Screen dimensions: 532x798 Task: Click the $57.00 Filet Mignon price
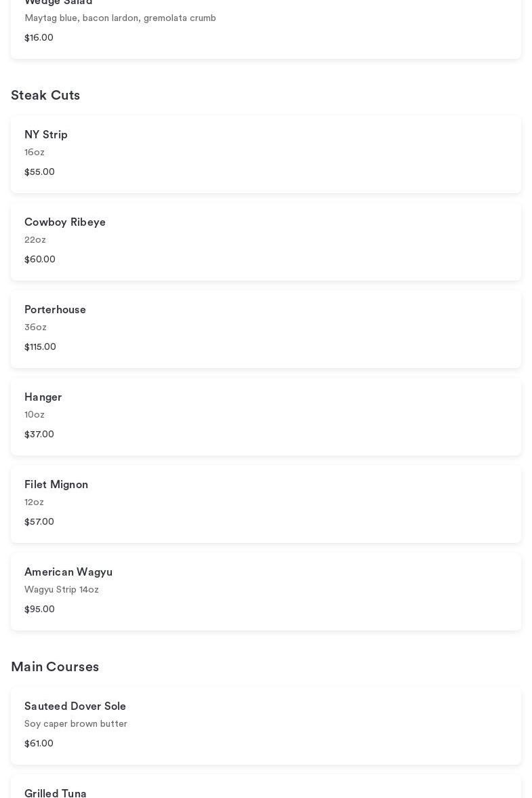pyautogui.click(x=39, y=522)
